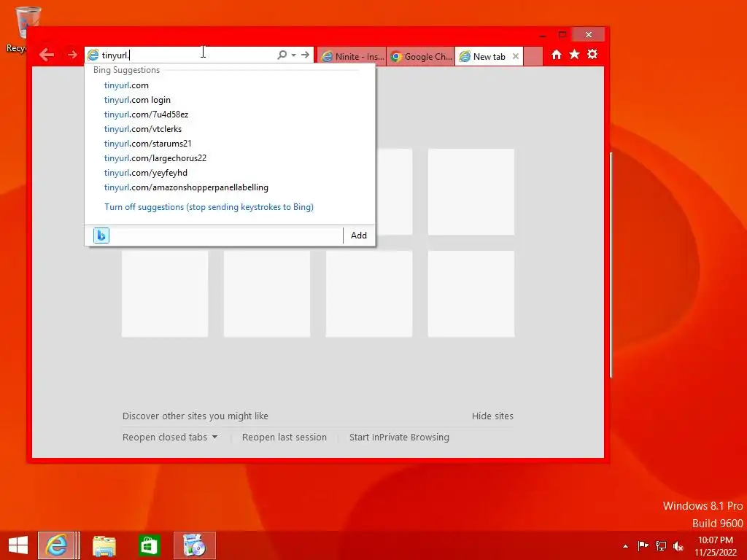Image resolution: width=747 pixels, height=560 pixels.
Task: Open a new blank tab button
Action: click(533, 56)
